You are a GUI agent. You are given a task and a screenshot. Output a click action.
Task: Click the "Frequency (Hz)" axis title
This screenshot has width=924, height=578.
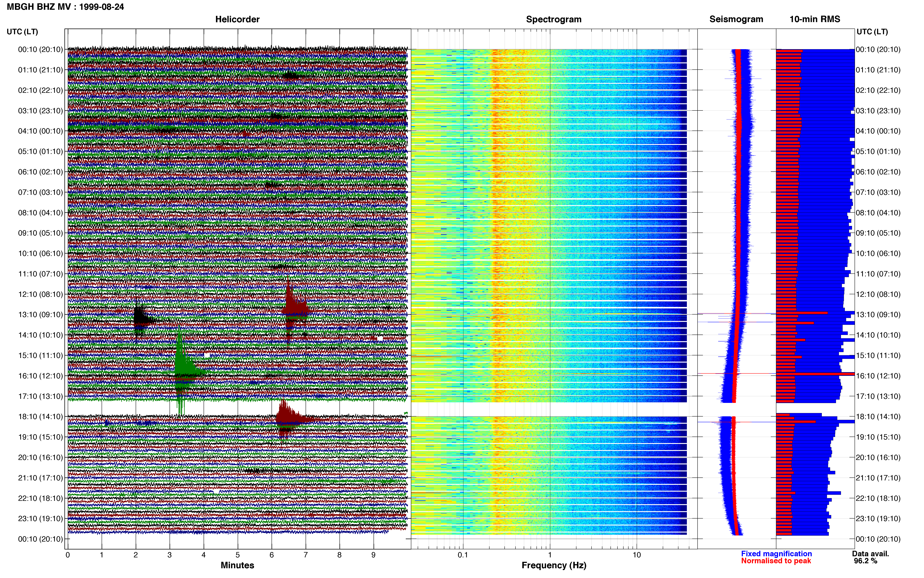tap(554, 565)
